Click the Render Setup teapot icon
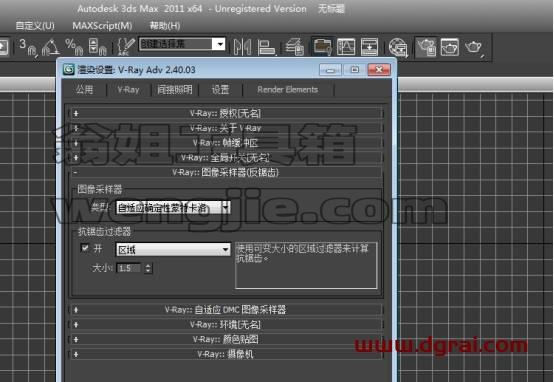 pyautogui.click(x=426, y=47)
